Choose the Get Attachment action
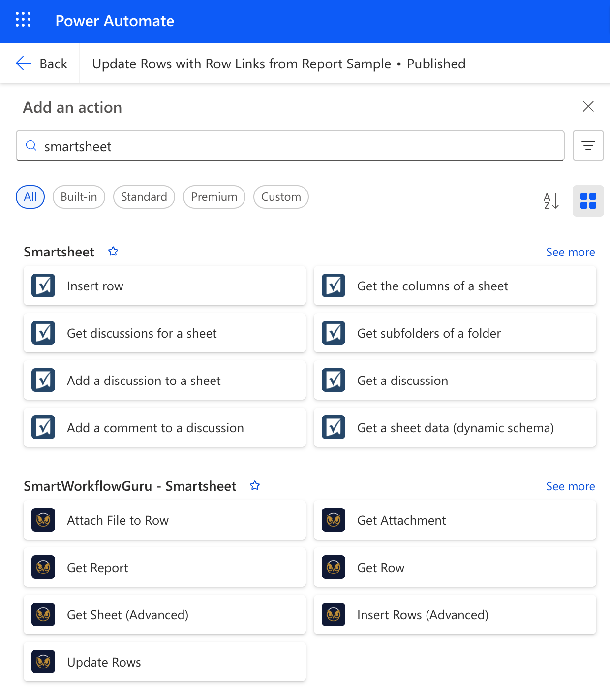Viewport: 610px width, 700px height. [455, 520]
